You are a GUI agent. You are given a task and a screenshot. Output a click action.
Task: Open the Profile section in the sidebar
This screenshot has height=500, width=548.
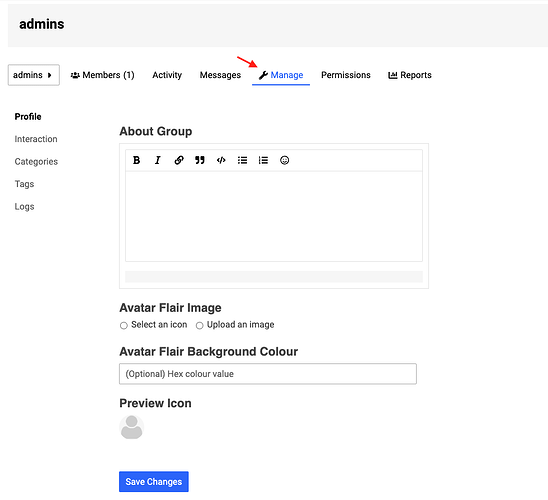(28, 117)
